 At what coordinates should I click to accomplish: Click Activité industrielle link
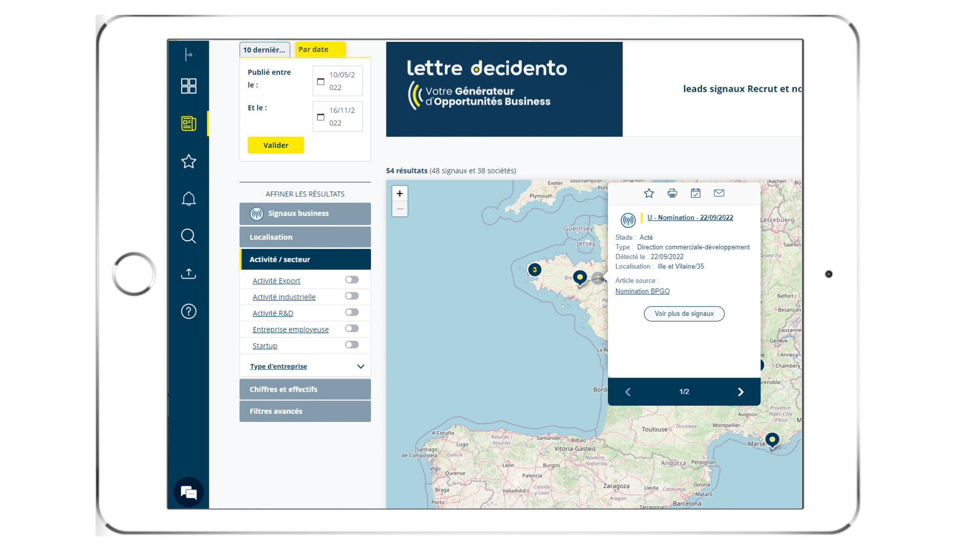[284, 297]
